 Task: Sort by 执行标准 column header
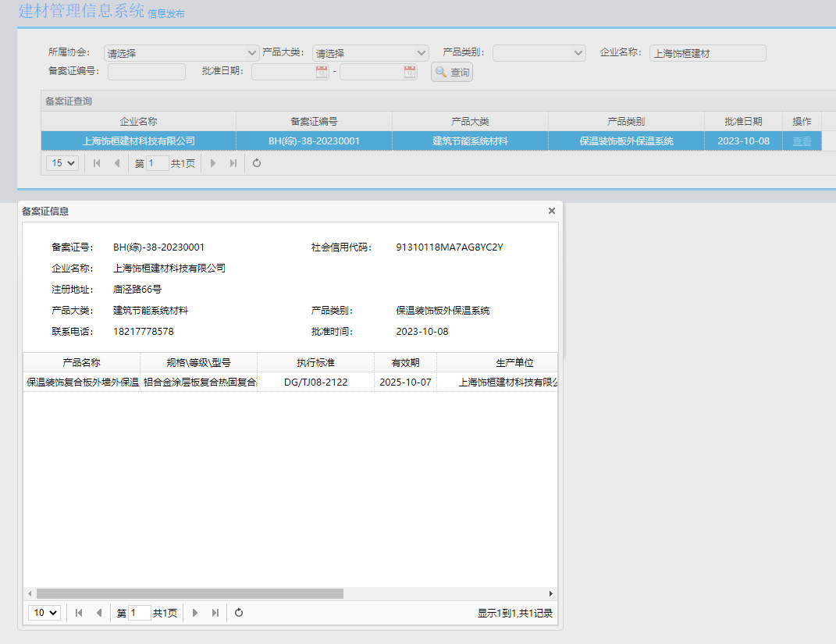316,363
